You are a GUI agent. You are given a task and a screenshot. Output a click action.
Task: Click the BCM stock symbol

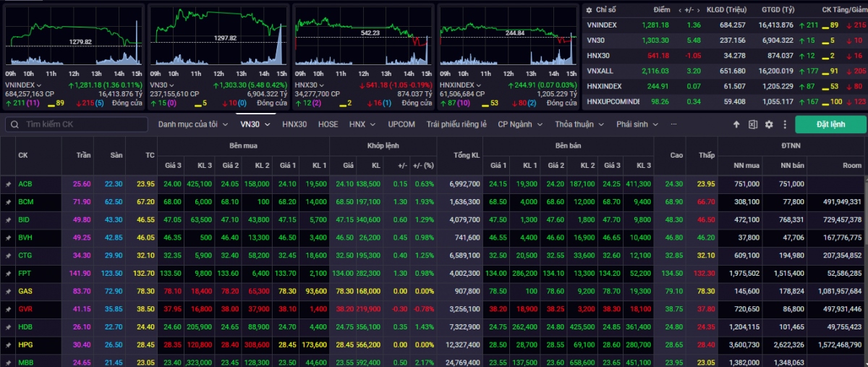tap(25, 202)
